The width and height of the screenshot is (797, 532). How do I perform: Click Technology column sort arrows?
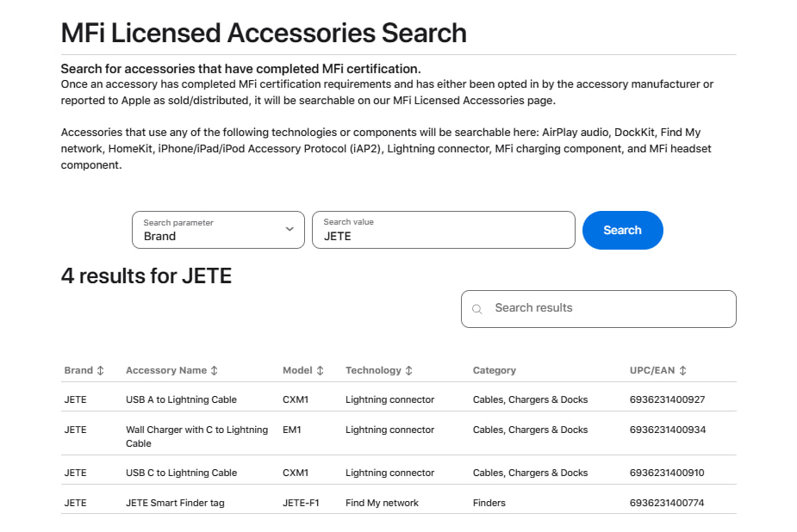[x=408, y=370]
